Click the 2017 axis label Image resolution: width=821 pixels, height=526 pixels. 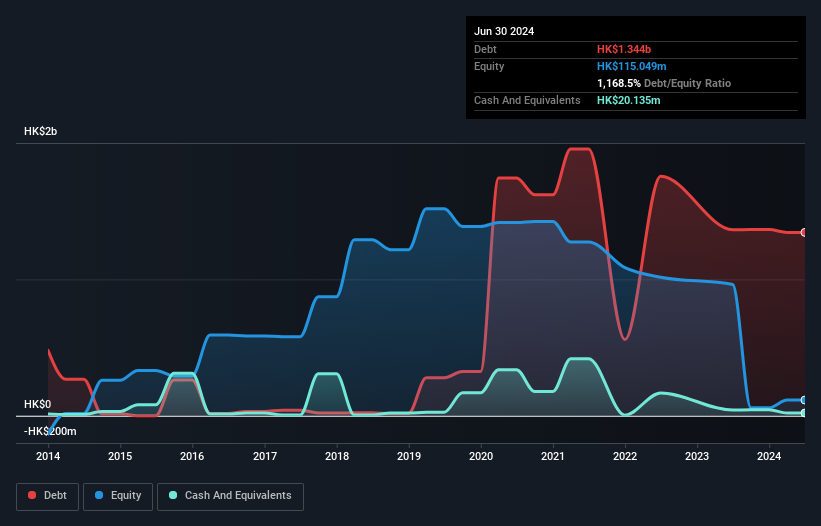coord(265,456)
